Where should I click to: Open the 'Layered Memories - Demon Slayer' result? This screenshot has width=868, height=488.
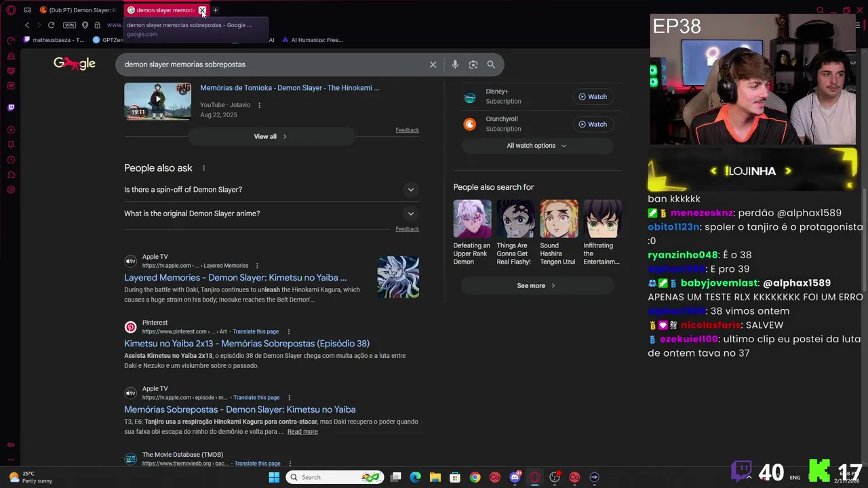(235, 277)
